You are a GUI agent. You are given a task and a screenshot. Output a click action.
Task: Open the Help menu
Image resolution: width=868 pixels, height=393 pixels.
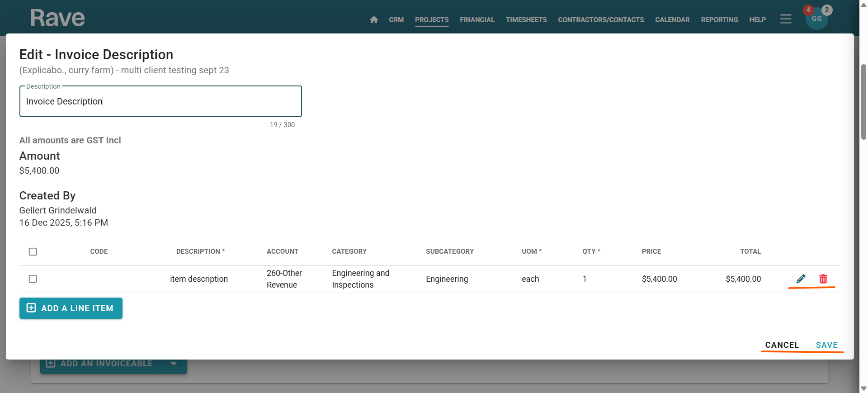tap(757, 20)
